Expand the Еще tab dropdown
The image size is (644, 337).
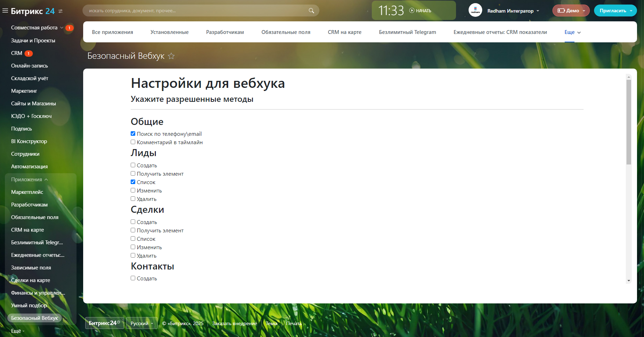(572, 32)
